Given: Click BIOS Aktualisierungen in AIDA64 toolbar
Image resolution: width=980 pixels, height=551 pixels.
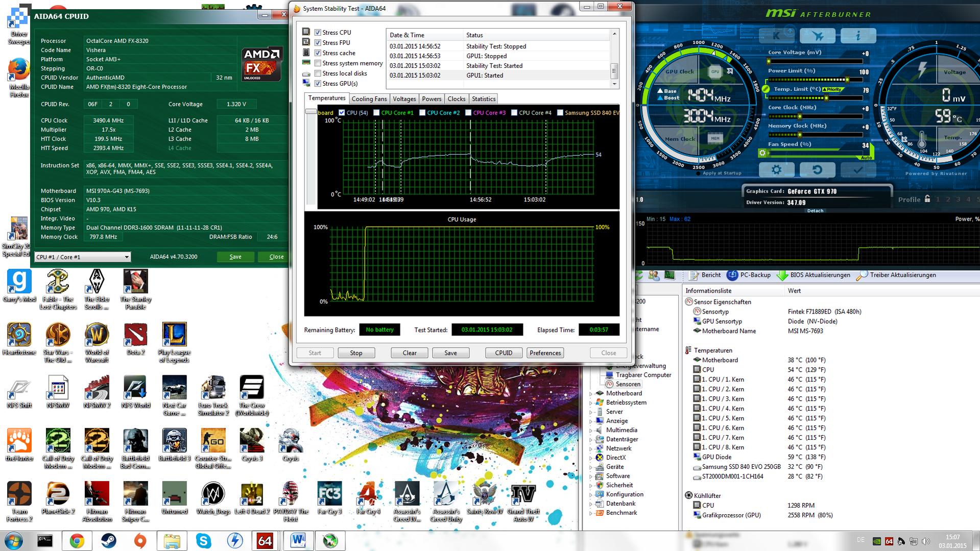Looking at the screenshot, I should tap(814, 275).
